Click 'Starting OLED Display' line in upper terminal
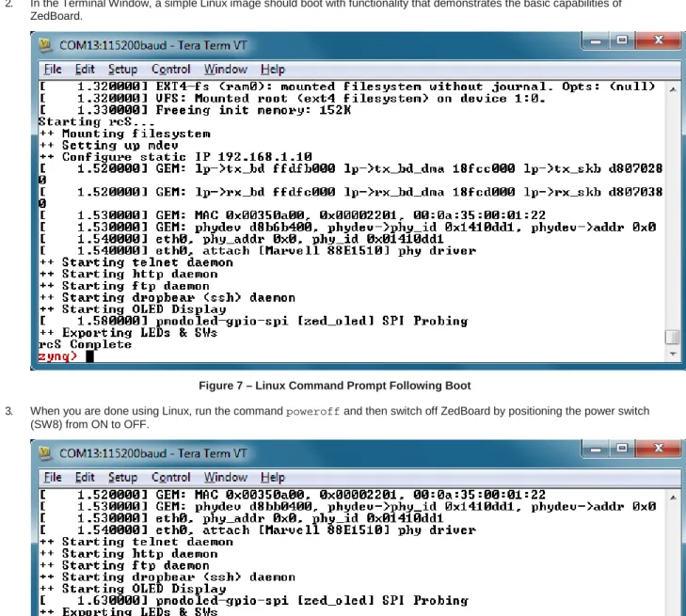 pyautogui.click(x=133, y=309)
